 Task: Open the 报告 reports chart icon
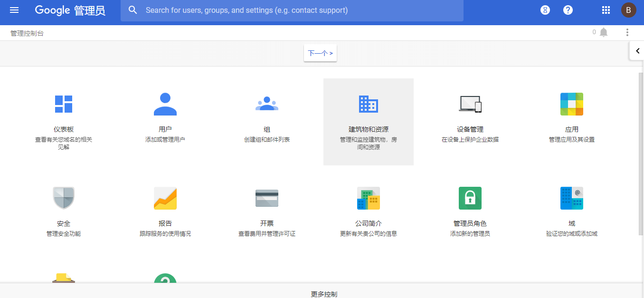(165, 198)
